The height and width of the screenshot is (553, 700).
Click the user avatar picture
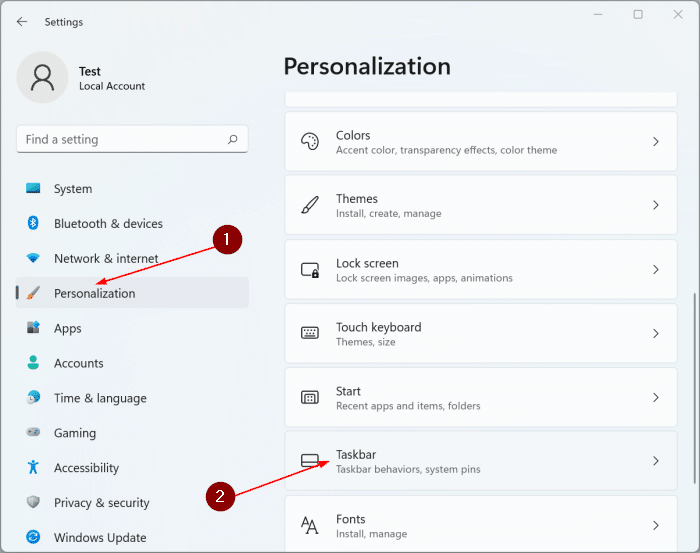pyautogui.click(x=42, y=77)
